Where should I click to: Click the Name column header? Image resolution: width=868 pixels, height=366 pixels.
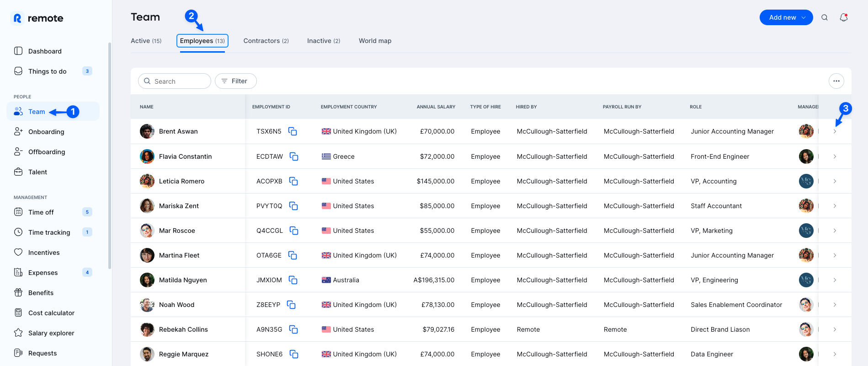pos(146,107)
